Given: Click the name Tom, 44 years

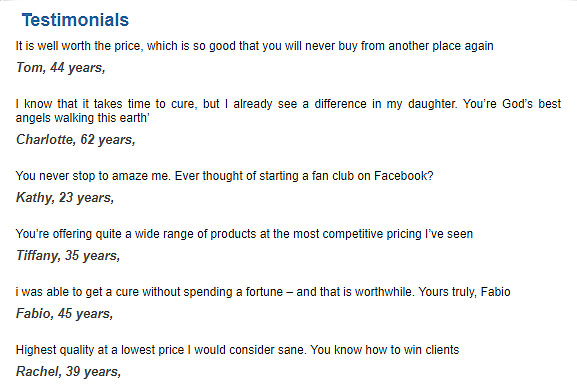Looking at the screenshot, I should [61, 68].
